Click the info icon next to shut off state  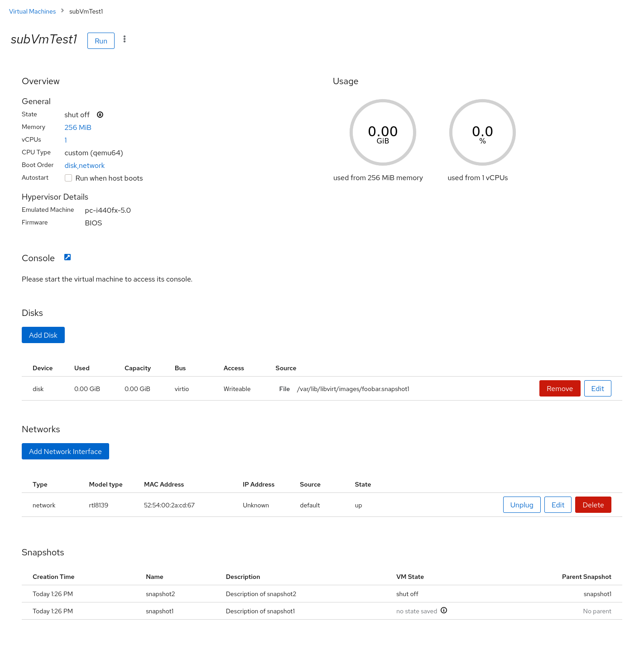point(100,115)
